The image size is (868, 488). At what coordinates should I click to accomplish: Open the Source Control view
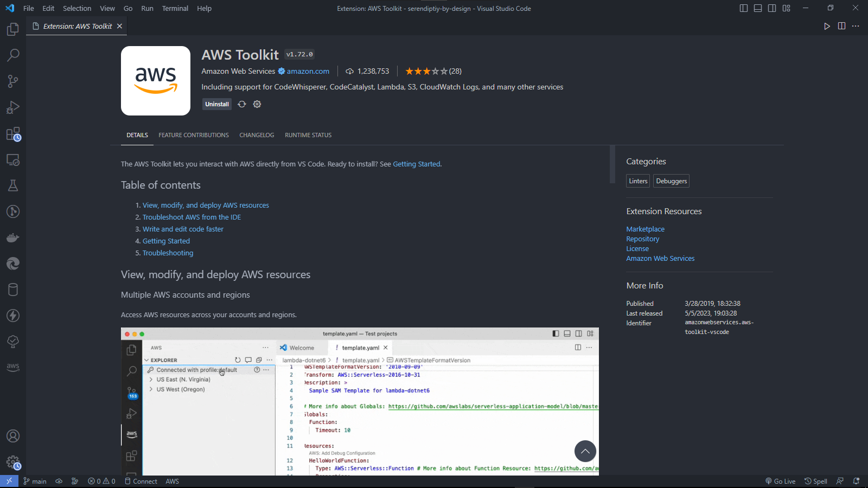coord(13,81)
